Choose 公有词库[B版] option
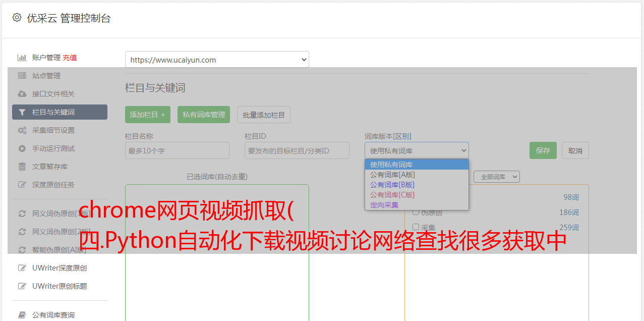The width and height of the screenshot is (644, 321). 417,185
